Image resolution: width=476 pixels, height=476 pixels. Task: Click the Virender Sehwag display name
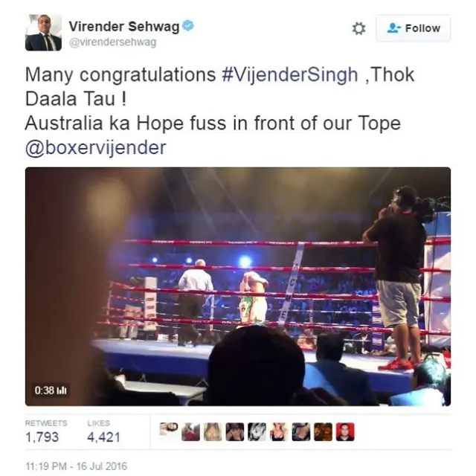click(124, 27)
